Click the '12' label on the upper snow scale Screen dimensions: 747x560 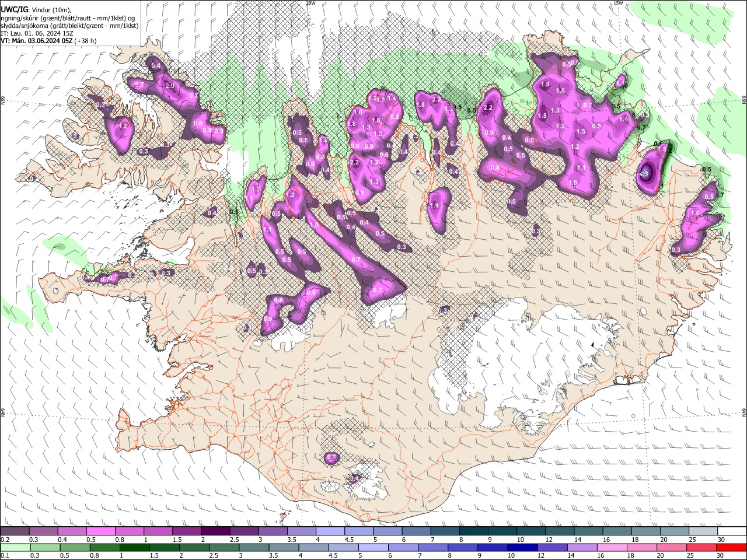(549, 540)
